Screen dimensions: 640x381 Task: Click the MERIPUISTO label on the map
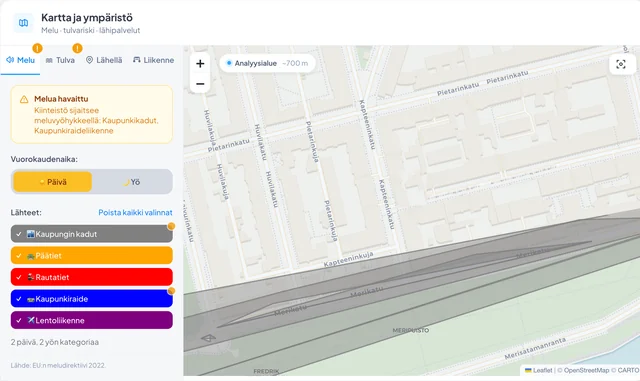coord(411,330)
